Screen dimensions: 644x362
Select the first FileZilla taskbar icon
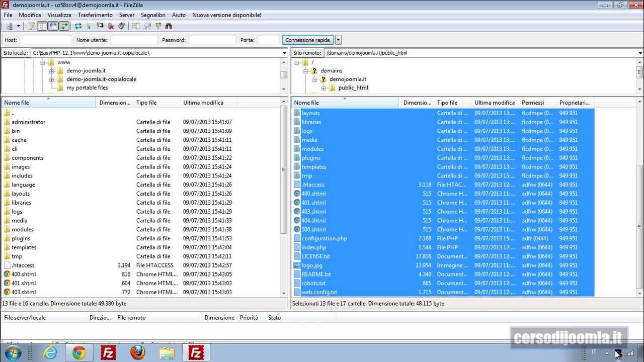(x=108, y=353)
